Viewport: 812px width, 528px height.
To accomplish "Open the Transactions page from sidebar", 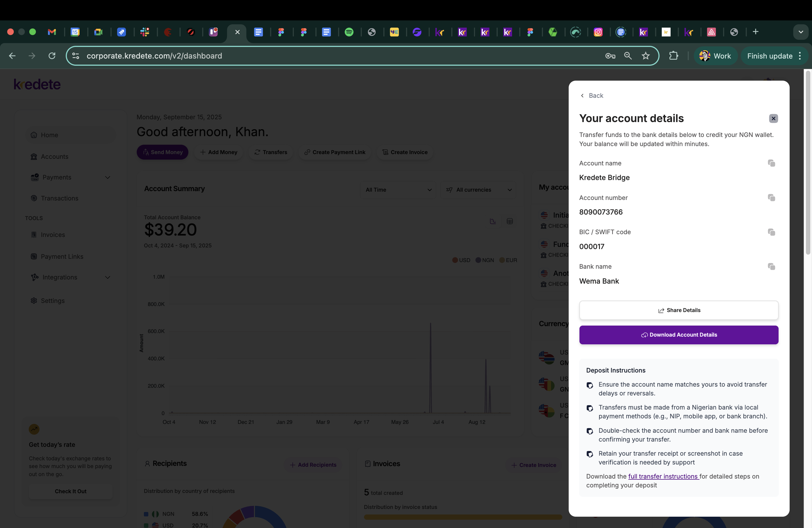I will point(59,198).
